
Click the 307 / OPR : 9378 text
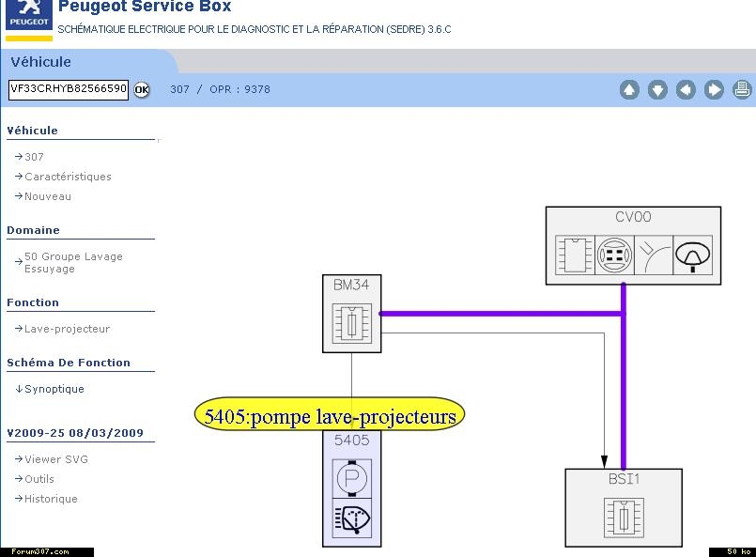point(221,89)
